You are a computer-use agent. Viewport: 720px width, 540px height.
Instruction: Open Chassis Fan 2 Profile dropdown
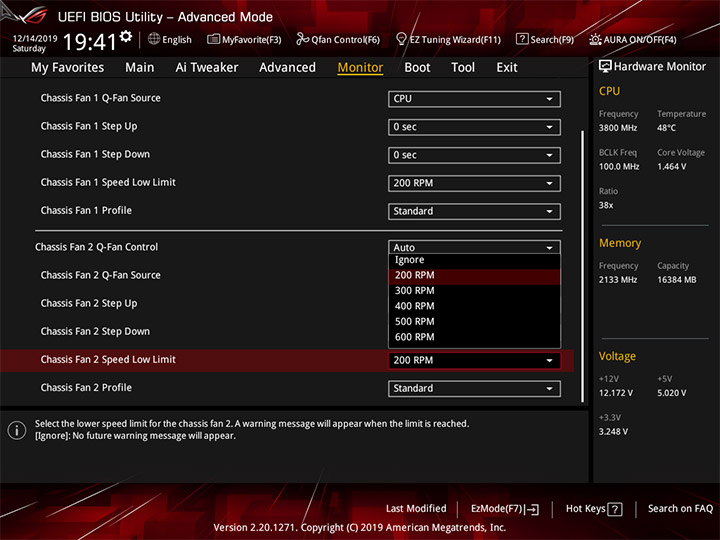click(x=474, y=388)
